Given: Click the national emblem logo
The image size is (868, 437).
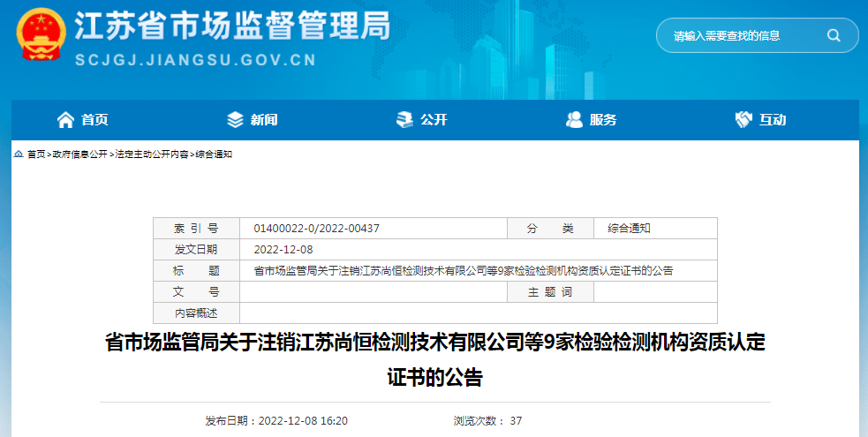Looking at the screenshot, I should pyautogui.click(x=40, y=35).
